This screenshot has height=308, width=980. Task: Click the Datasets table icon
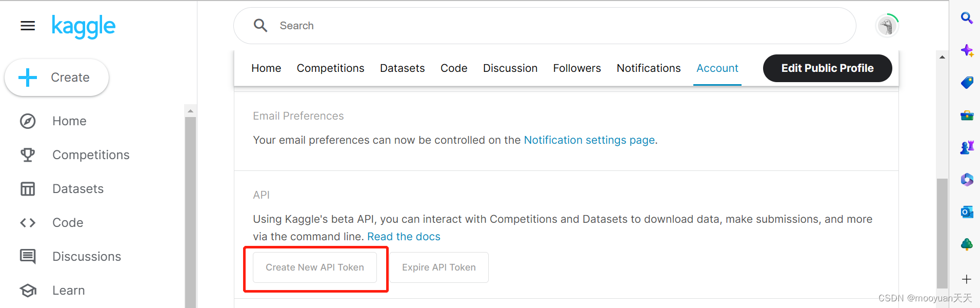click(28, 189)
